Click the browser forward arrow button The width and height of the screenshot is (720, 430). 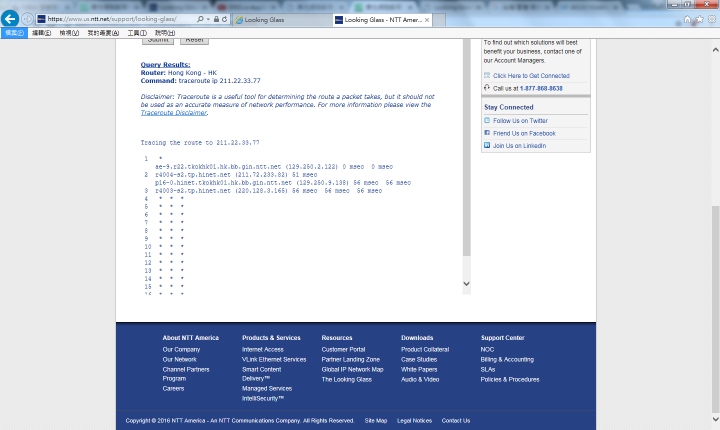click(x=27, y=19)
